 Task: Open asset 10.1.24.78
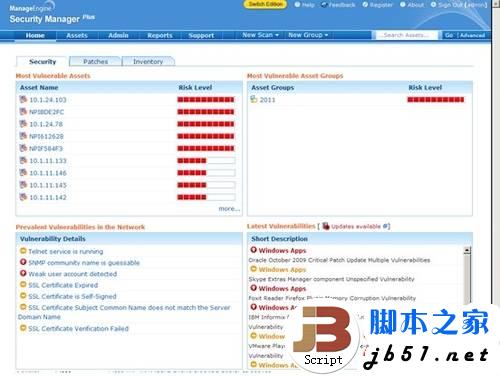(46, 124)
